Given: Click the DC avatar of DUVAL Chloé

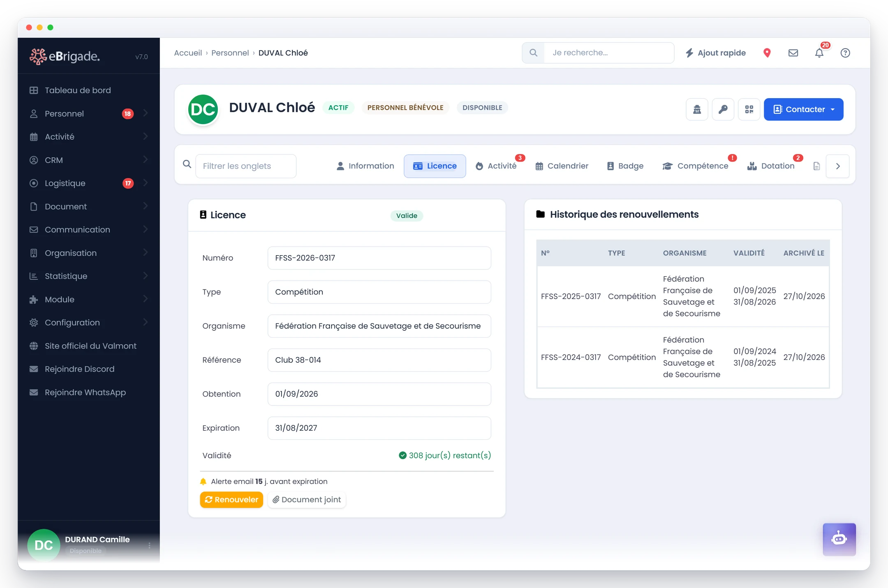Looking at the screenshot, I should tap(203, 109).
